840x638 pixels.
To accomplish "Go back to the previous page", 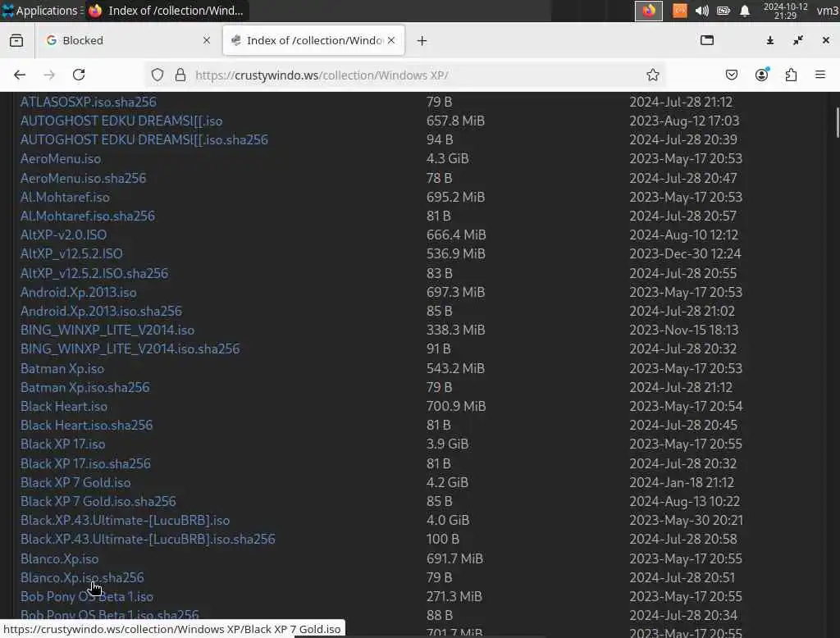I will tap(20, 75).
